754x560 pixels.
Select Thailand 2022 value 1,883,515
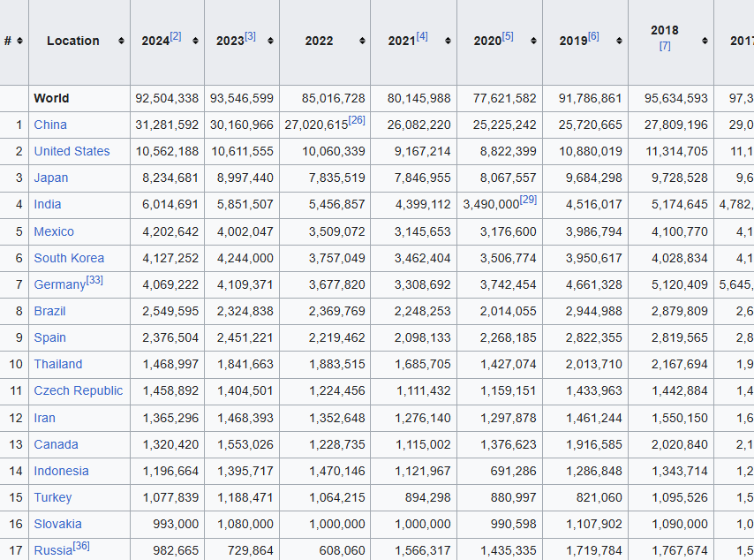coord(337,364)
